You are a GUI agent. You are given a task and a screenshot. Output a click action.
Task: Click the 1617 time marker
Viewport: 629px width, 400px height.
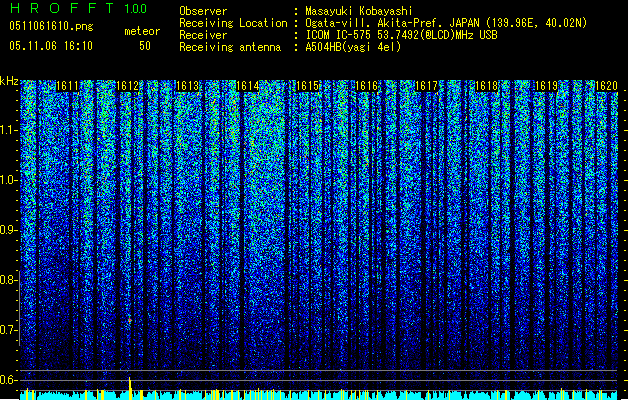tap(427, 86)
